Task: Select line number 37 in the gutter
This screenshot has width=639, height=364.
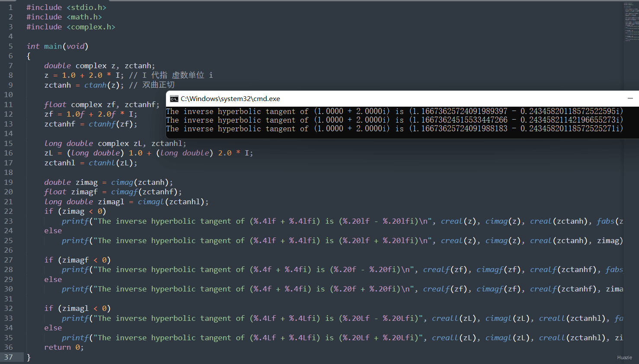Action: tap(9, 357)
